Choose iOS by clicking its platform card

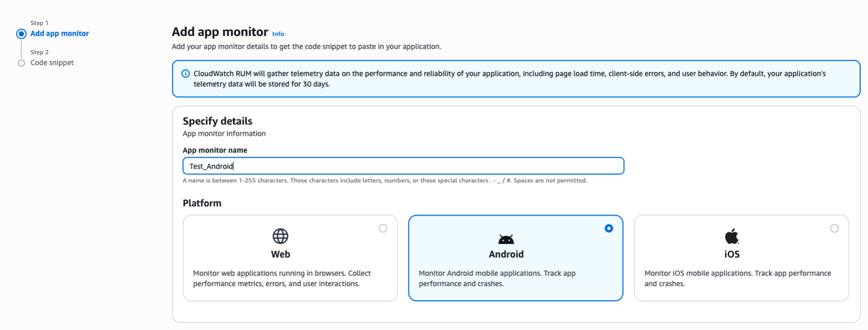(741, 258)
